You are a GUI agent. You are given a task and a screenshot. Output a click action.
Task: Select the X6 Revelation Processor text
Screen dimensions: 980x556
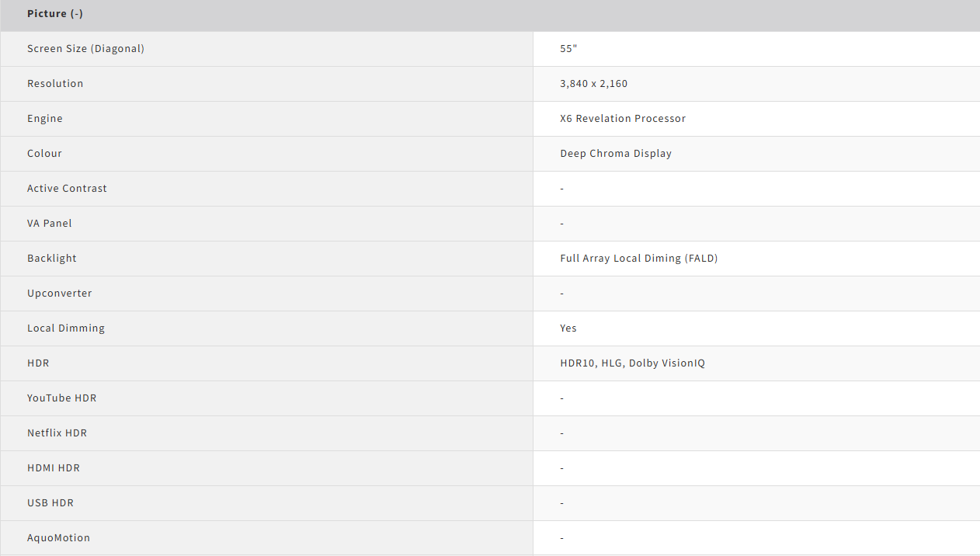[x=623, y=119]
